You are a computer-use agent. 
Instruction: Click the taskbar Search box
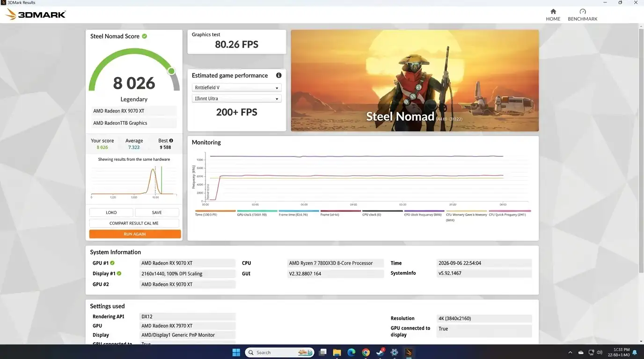(279, 352)
